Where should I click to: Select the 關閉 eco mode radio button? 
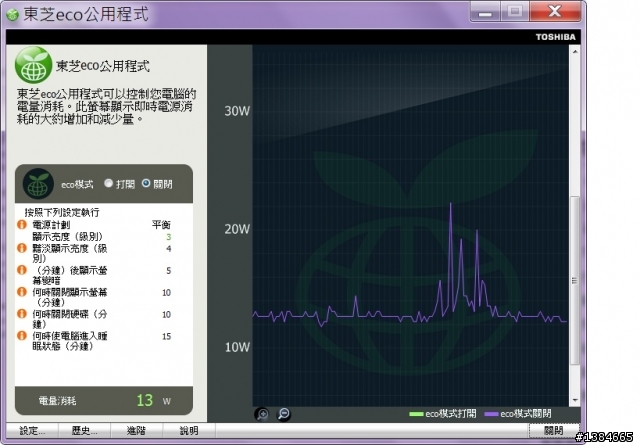point(146,183)
